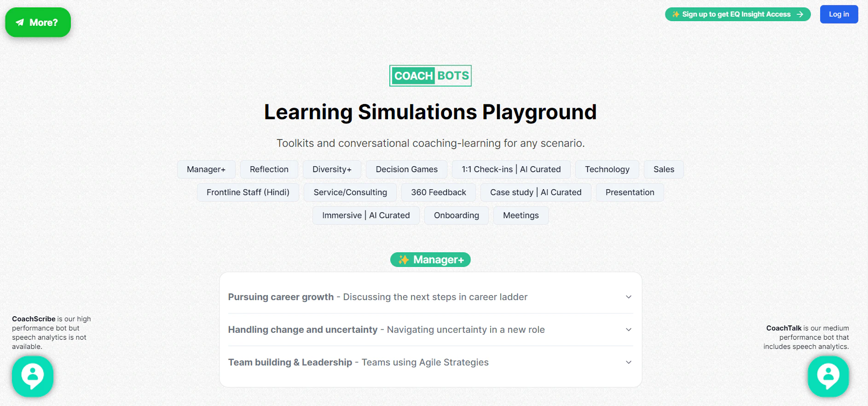
Task: Open the 360 Feedback category
Action: 439,192
